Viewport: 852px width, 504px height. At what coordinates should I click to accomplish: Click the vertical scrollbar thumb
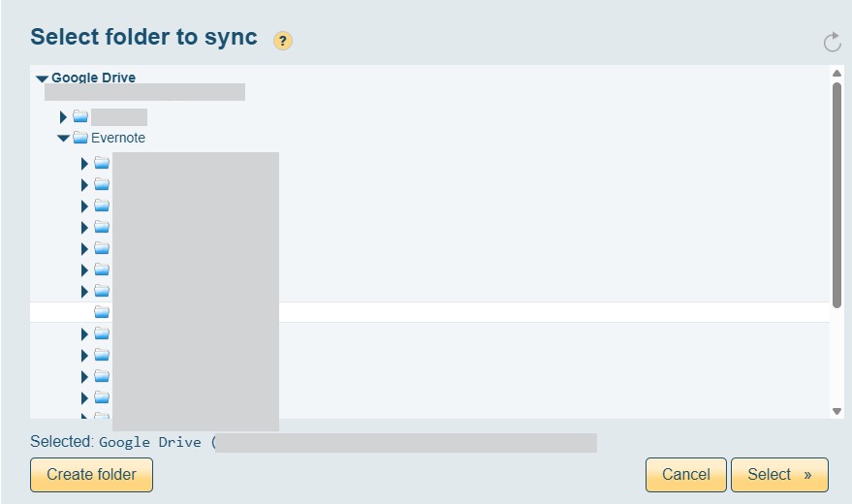coord(837,194)
